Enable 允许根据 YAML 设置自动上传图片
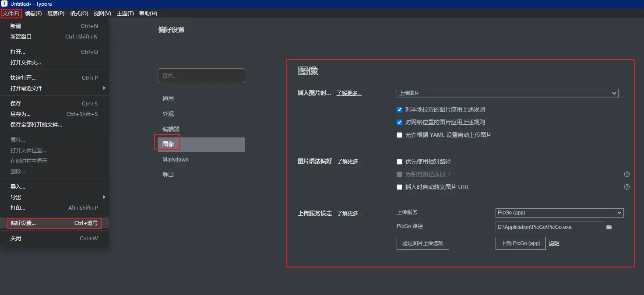The height and width of the screenshot is (295, 644). [x=399, y=135]
